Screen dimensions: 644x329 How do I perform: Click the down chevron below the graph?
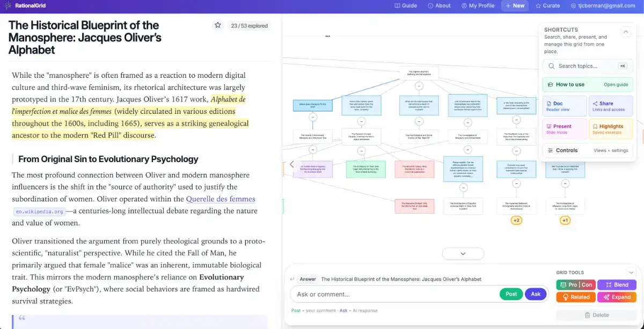[463, 253]
